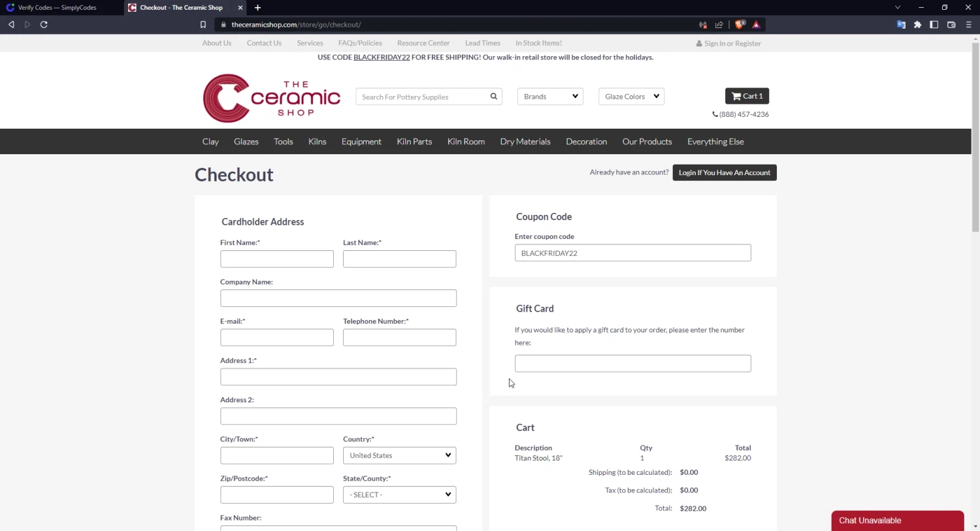Focus the Company Name field

point(338,298)
